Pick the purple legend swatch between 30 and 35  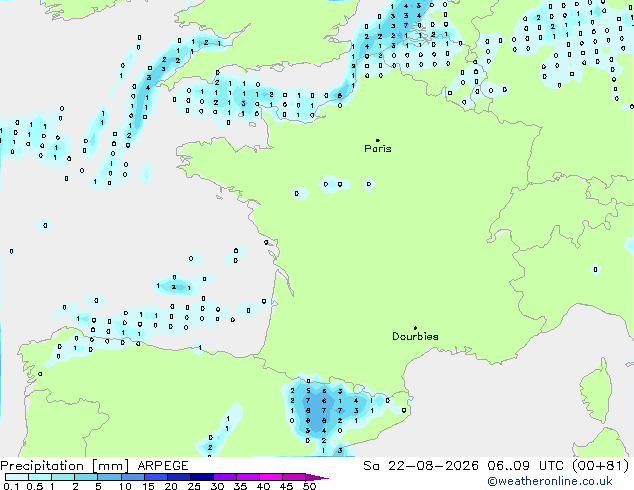pyautogui.click(x=224, y=477)
